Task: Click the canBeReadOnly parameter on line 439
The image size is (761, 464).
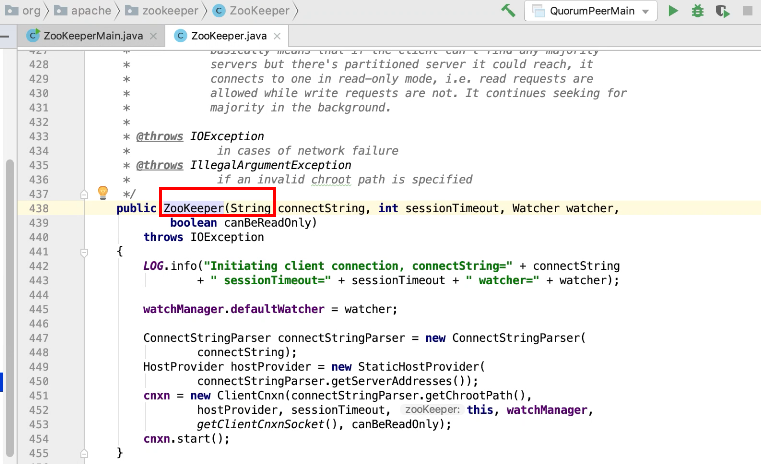Action: coord(267,223)
